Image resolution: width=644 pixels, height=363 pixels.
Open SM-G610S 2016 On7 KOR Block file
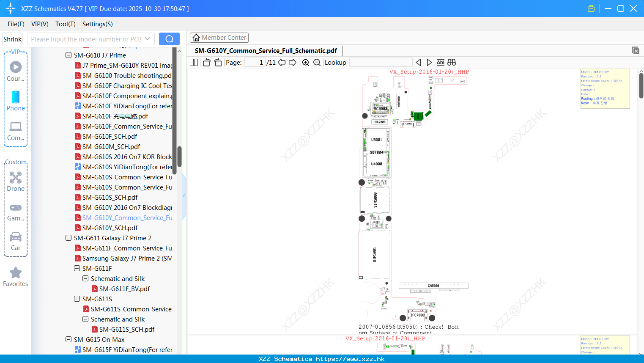(123, 157)
